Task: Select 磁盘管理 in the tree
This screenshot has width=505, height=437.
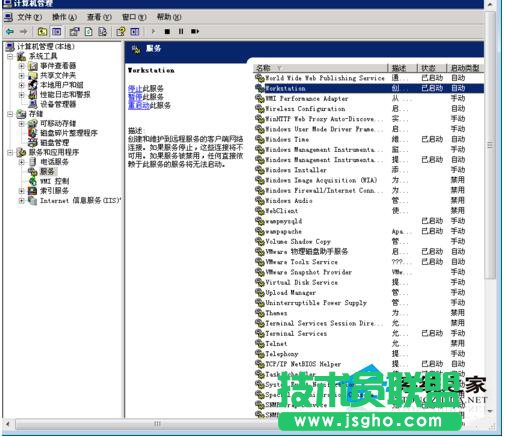Action: pos(54,143)
